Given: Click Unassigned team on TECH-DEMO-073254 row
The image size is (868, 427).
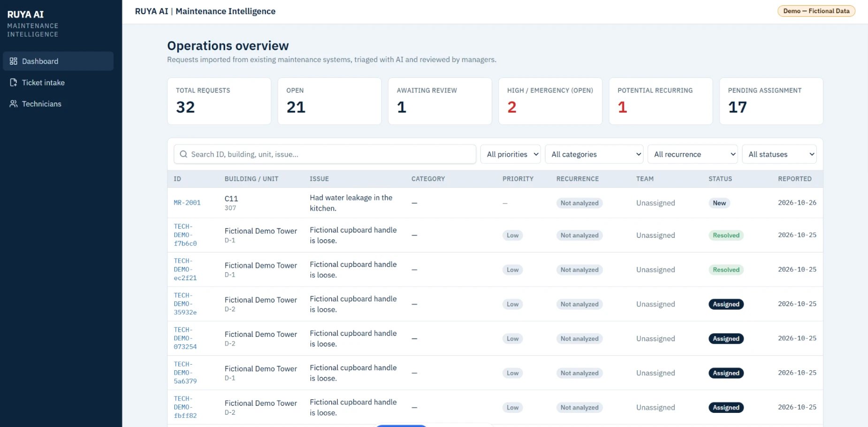Looking at the screenshot, I should coord(655,338).
